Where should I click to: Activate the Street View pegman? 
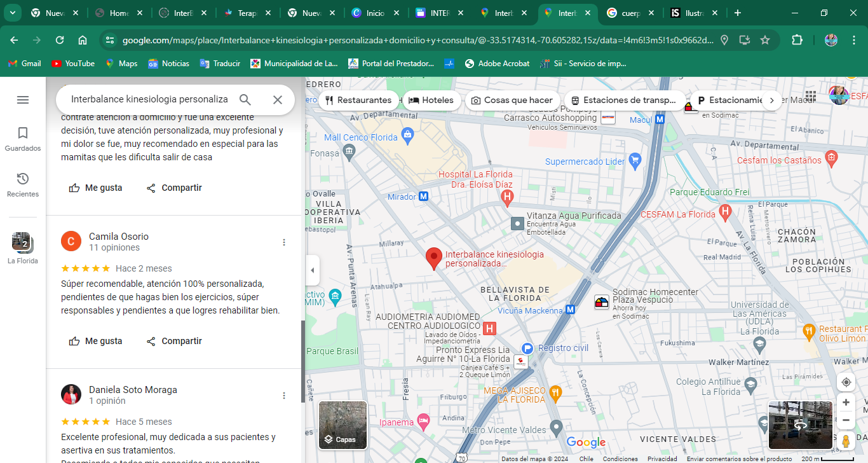tap(846, 441)
